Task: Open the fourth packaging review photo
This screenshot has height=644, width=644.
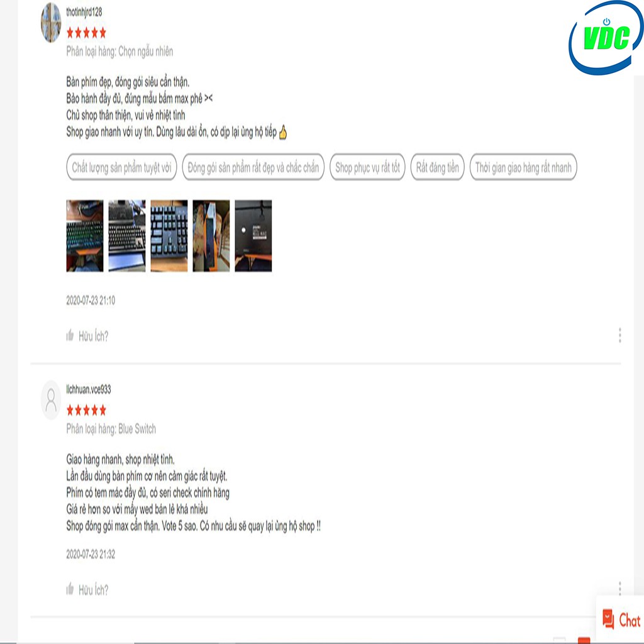Action: click(x=211, y=236)
